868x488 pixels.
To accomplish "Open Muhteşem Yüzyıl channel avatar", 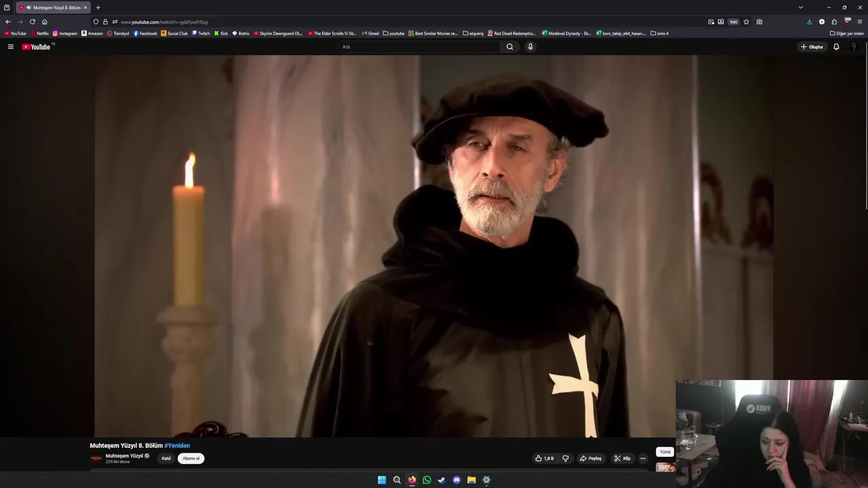I will coord(96,458).
